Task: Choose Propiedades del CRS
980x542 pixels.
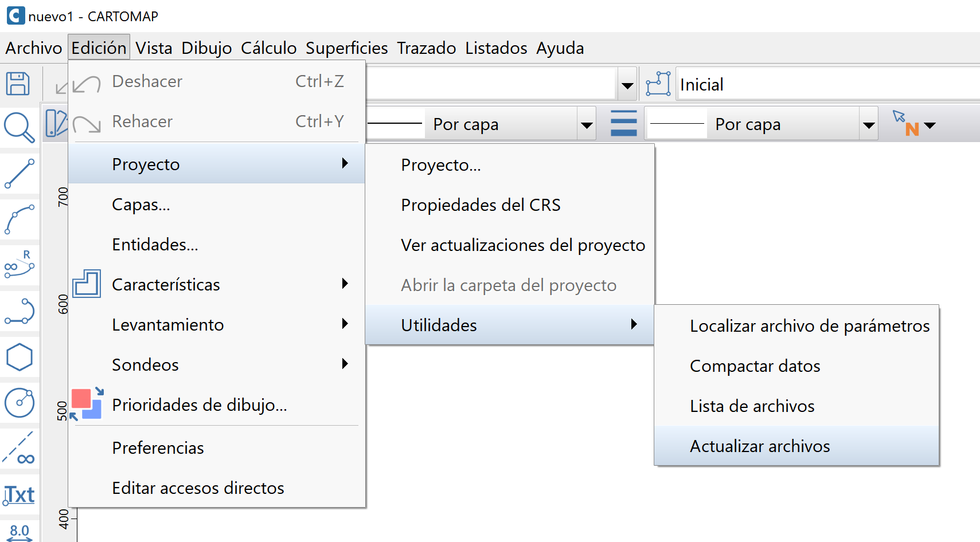Action: [x=481, y=205]
